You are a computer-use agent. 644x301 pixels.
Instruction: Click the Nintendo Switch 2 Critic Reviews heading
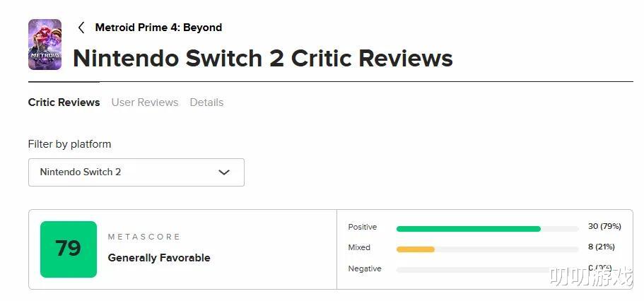click(x=263, y=58)
